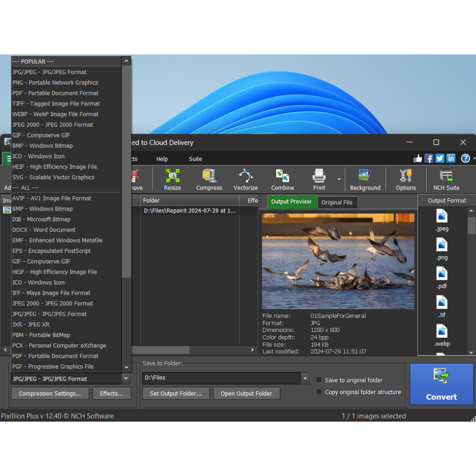The height and width of the screenshot is (476, 476).
Task: Open the Background tool
Action: tap(365, 179)
